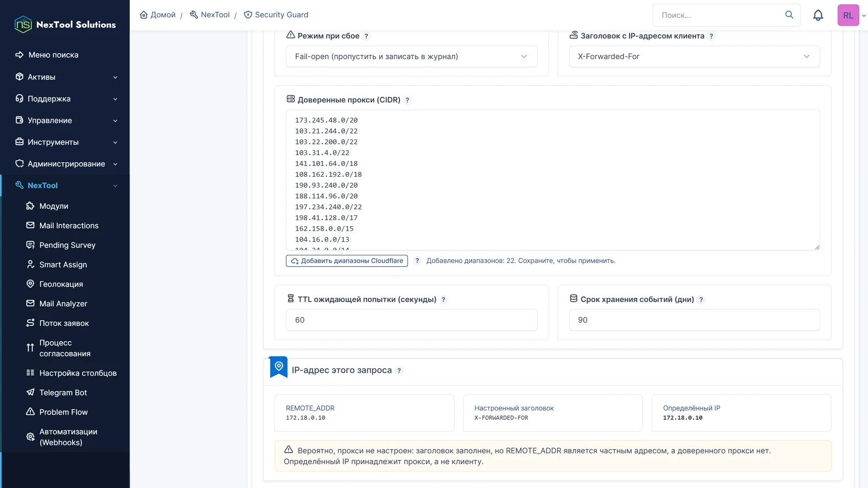The image size is (868, 488).
Task: Click help icon next to IP-адрес этого запроса
Action: (x=399, y=371)
